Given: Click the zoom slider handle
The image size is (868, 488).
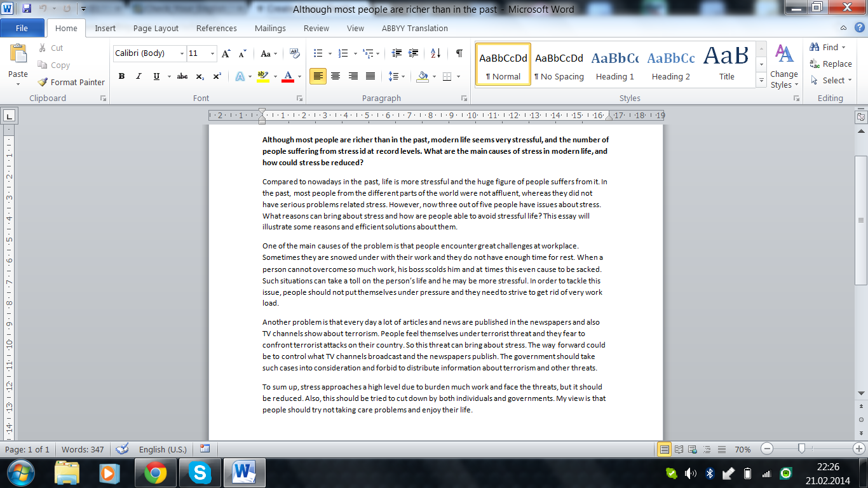Looking at the screenshot, I should tap(801, 449).
